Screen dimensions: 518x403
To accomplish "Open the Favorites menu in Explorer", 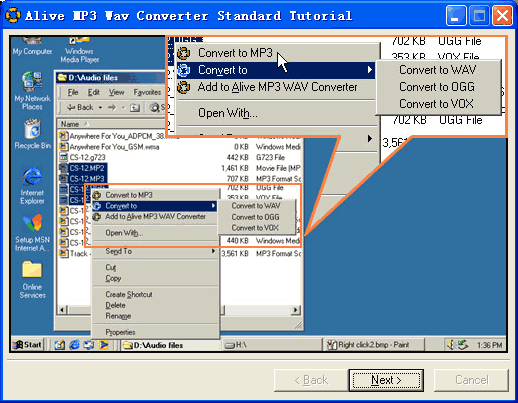I will click(147, 92).
